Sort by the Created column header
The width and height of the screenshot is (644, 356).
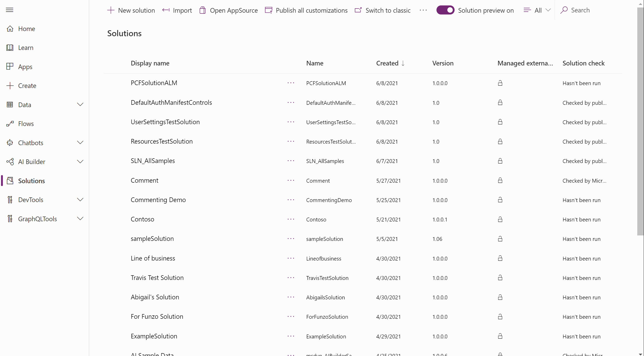point(387,63)
